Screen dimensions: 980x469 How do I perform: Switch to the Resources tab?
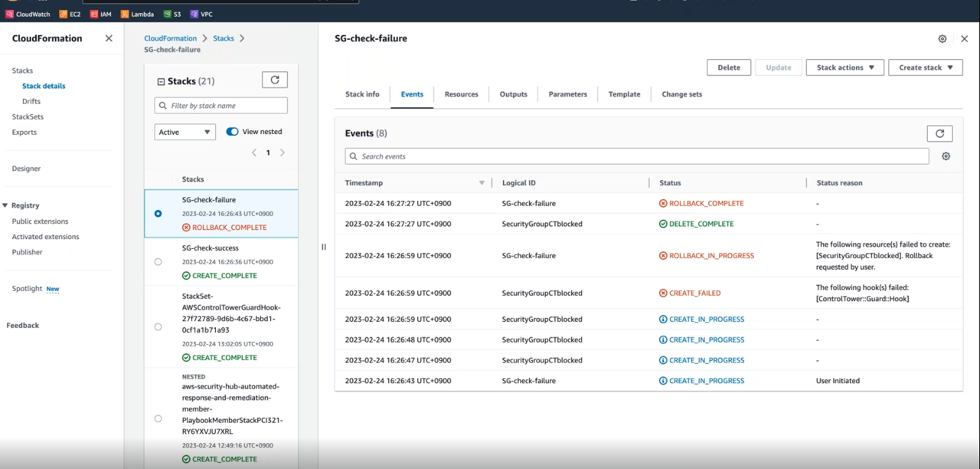coord(461,94)
